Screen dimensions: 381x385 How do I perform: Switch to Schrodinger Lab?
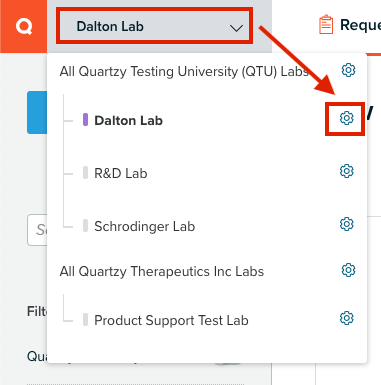[144, 227]
